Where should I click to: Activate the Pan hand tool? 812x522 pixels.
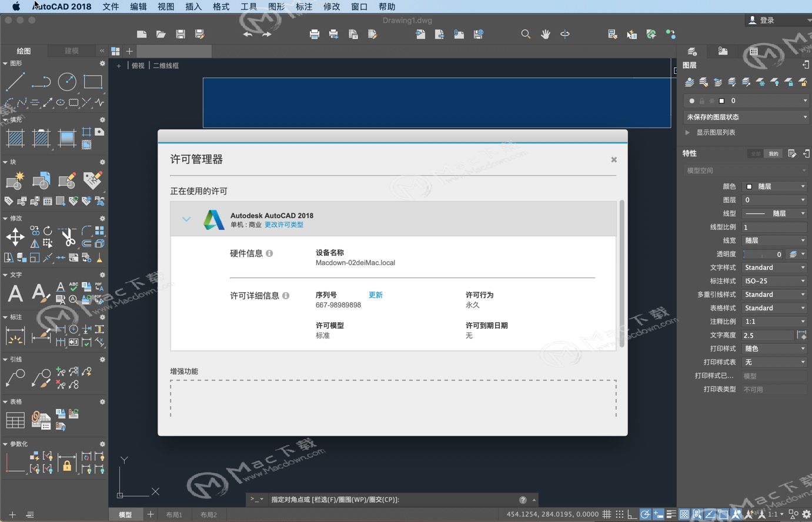coord(545,34)
